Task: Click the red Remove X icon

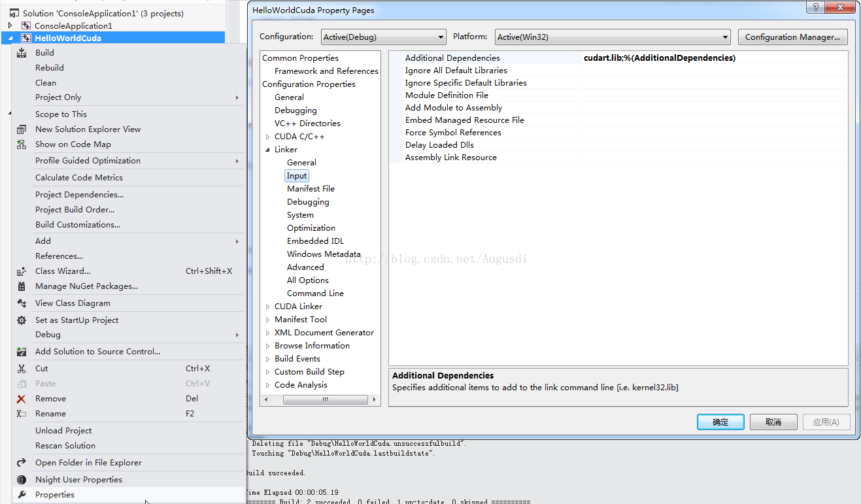Action: [22, 399]
